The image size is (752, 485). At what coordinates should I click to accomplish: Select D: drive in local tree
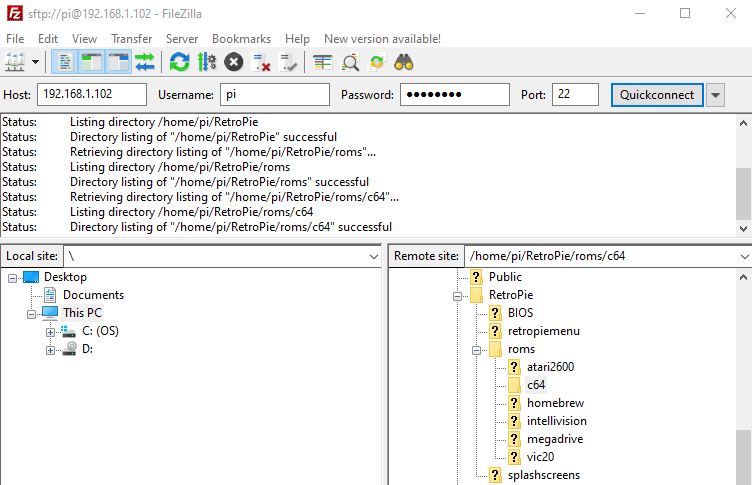pyautogui.click(x=87, y=349)
